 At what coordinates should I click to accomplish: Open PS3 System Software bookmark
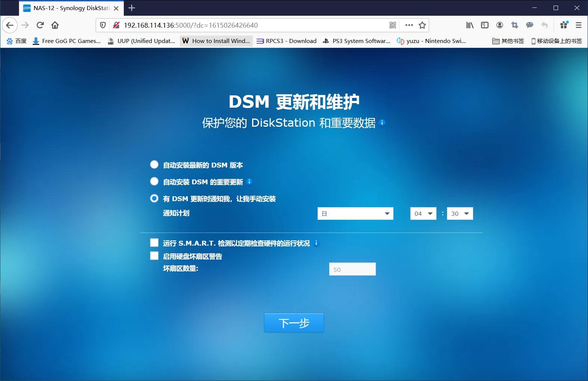click(356, 41)
